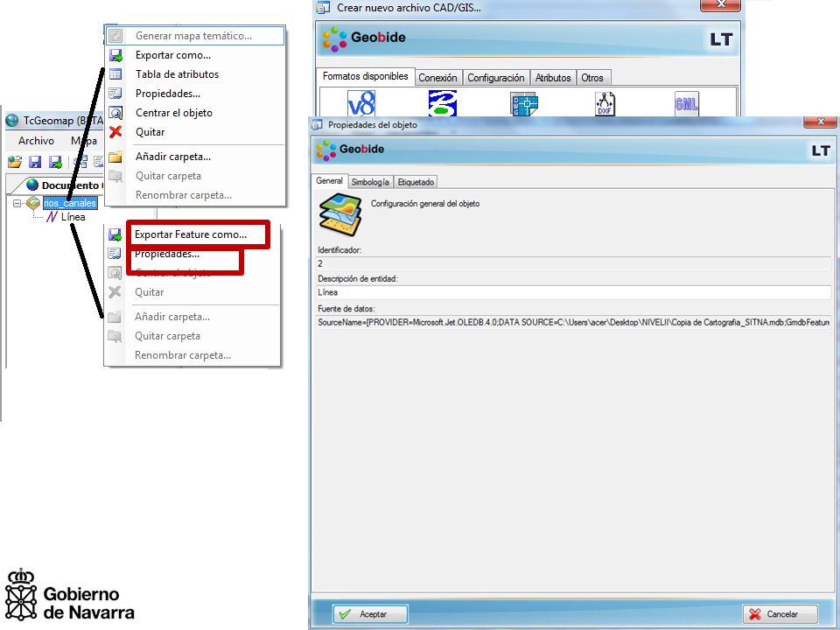Select the GML format icon
Viewport: 840px width, 630px height.
[x=686, y=103]
